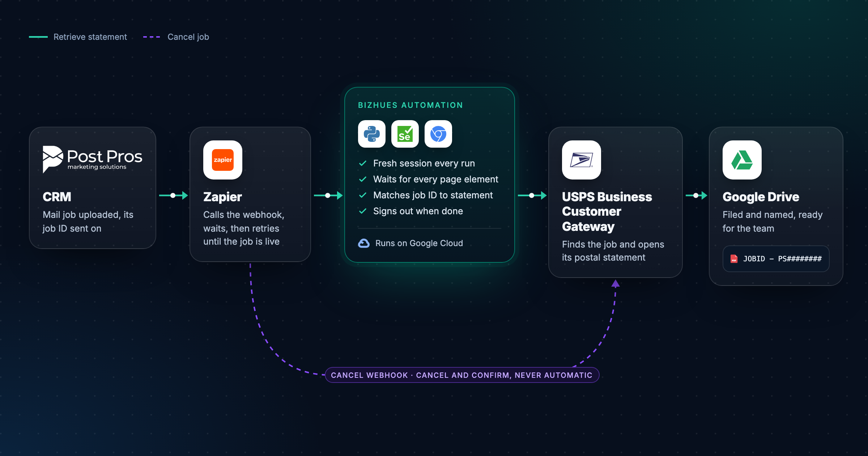Click 'Finds the job and opens its postal statement'

tap(613, 251)
